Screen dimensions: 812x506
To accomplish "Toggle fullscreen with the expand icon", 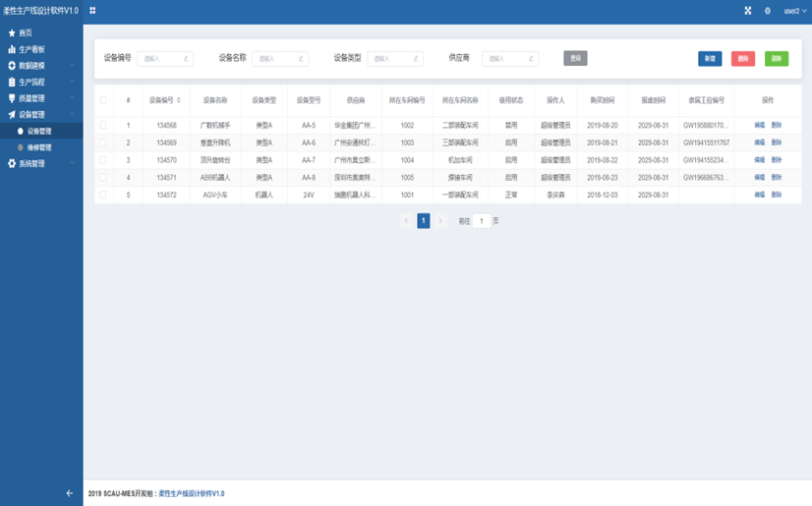I will point(747,11).
